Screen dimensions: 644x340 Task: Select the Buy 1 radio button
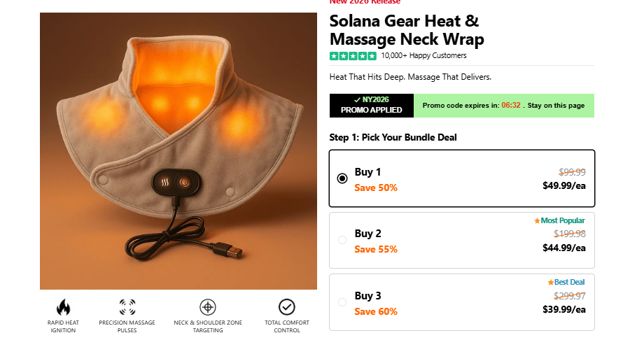pyautogui.click(x=342, y=178)
